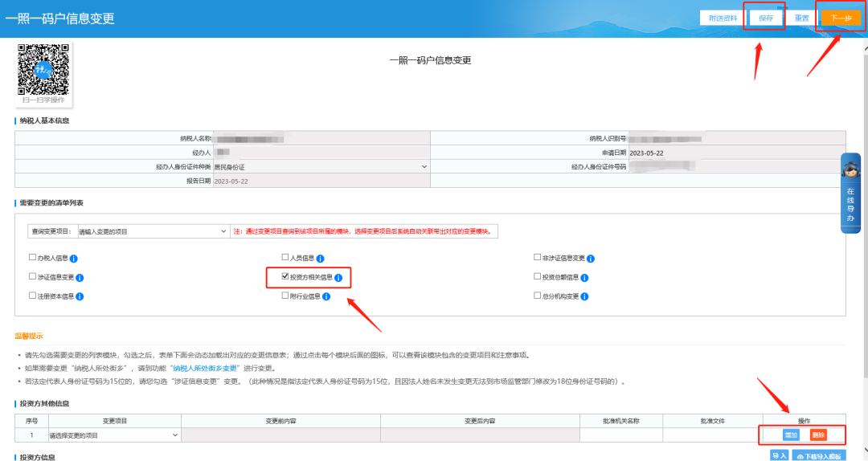Click the 经办人 input field
868x461 pixels.
321,152
